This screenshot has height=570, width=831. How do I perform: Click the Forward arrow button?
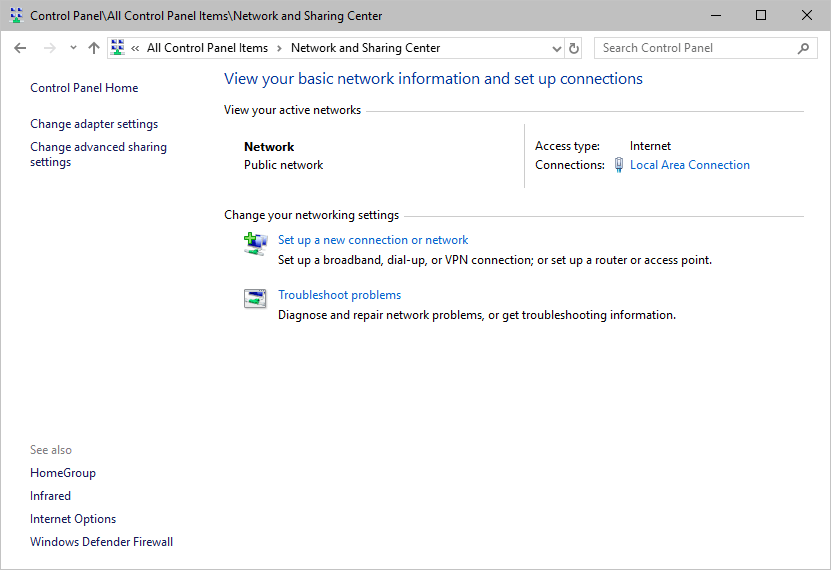(x=49, y=48)
